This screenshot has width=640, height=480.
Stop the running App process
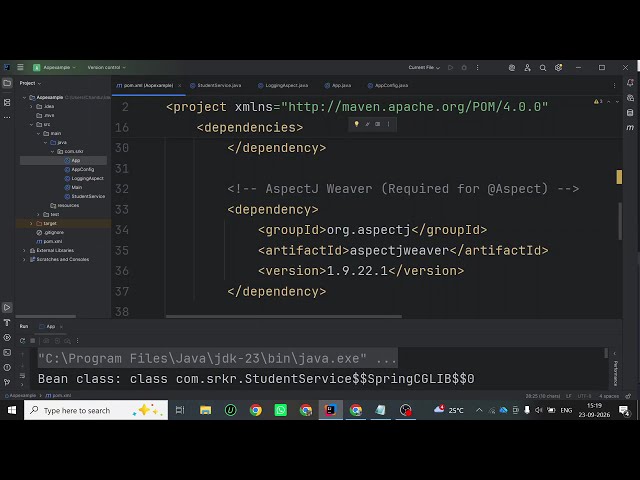(x=33, y=341)
